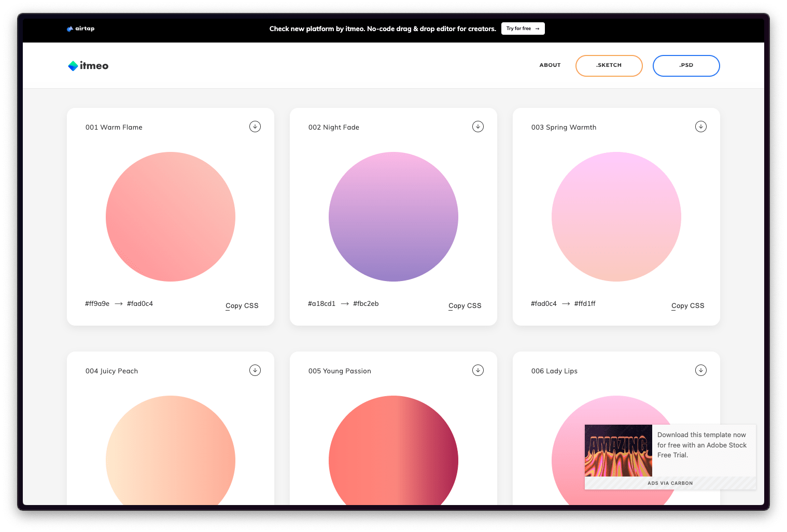The height and width of the screenshot is (532, 787).
Task: Click the .SKETCH download button
Action: pos(609,66)
